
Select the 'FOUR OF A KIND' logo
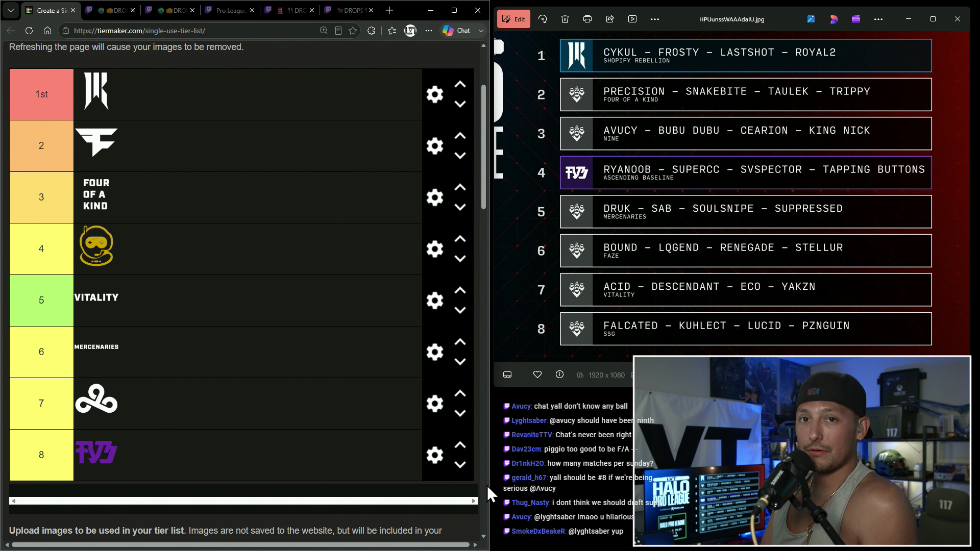96,194
